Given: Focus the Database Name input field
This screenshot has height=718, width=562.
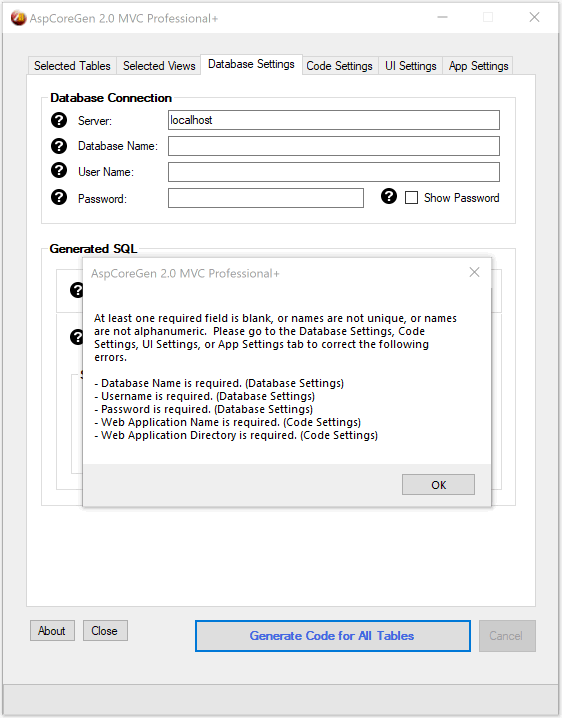Looking at the screenshot, I should (333, 146).
